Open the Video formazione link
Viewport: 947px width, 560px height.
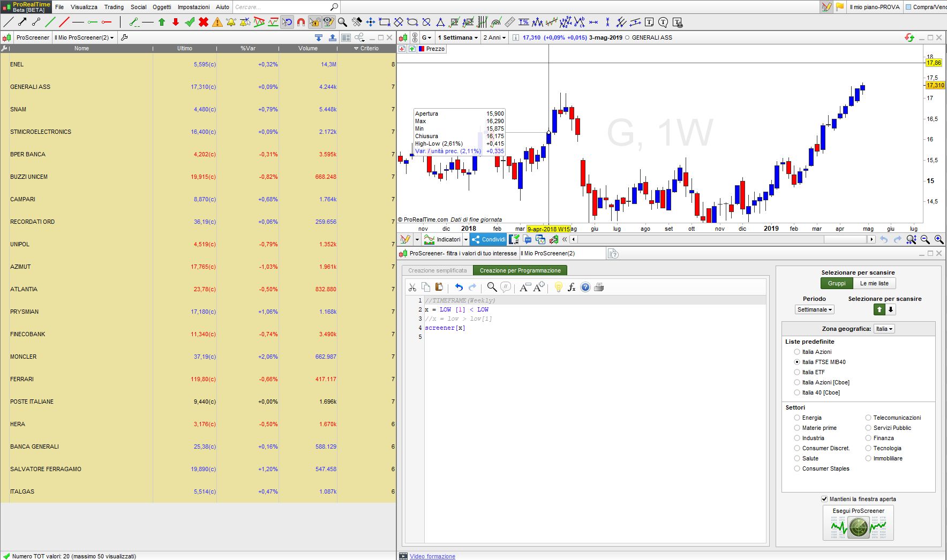coord(432,556)
